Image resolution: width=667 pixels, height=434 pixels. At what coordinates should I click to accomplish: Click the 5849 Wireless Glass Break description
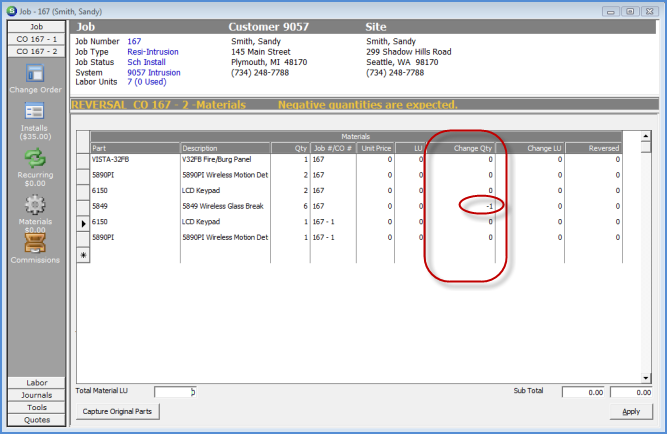[x=225, y=206]
